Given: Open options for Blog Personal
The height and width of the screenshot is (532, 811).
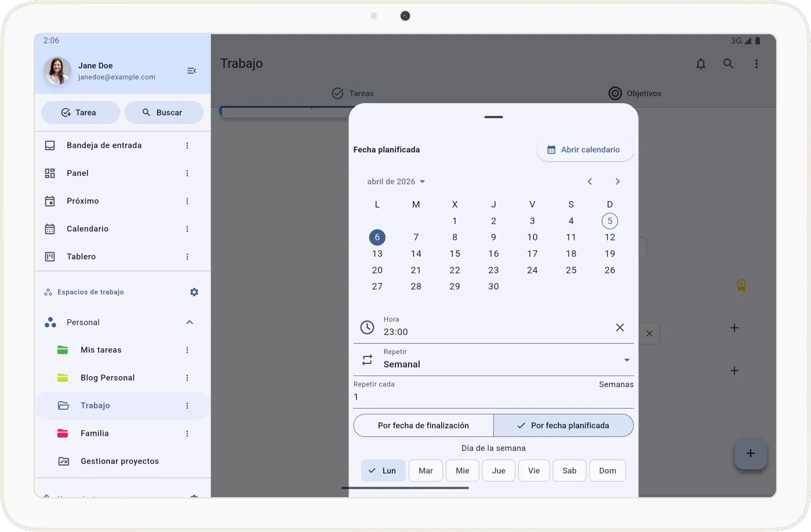Looking at the screenshot, I should pyautogui.click(x=187, y=378).
